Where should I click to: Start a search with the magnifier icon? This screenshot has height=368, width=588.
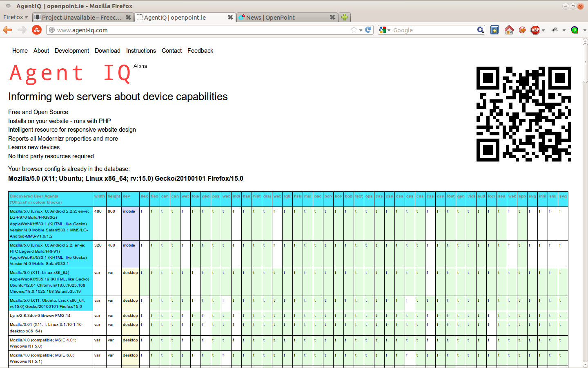click(x=481, y=30)
